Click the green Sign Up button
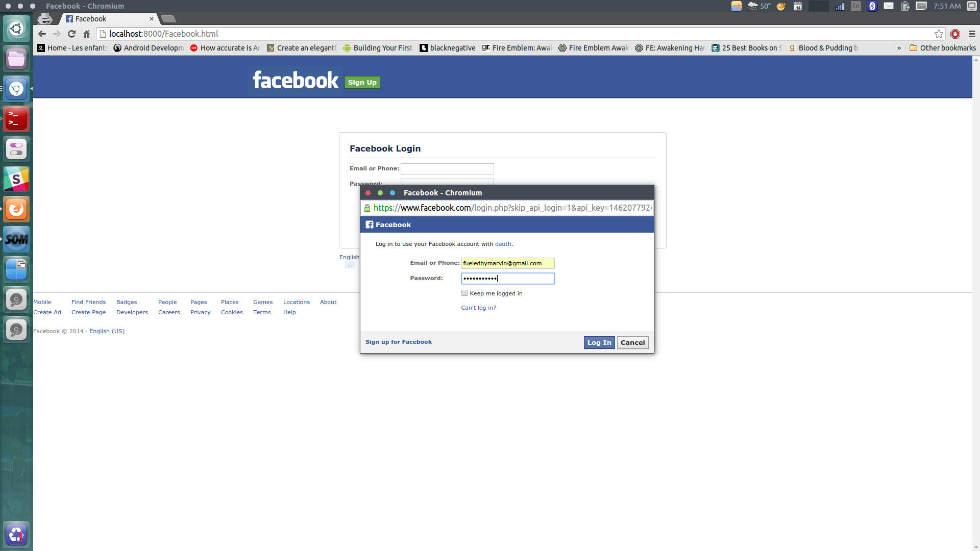Image resolution: width=980 pixels, height=551 pixels. click(x=362, y=82)
